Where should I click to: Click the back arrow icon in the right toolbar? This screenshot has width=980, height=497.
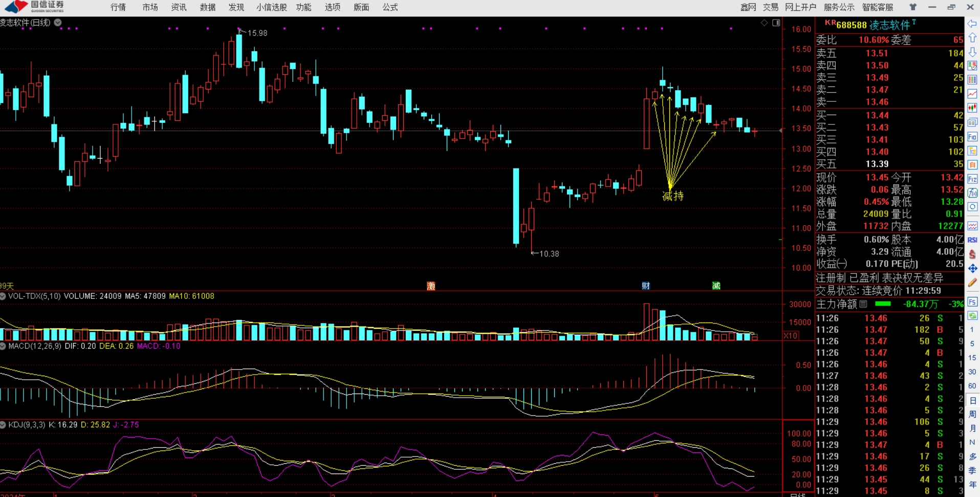[972, 24]
